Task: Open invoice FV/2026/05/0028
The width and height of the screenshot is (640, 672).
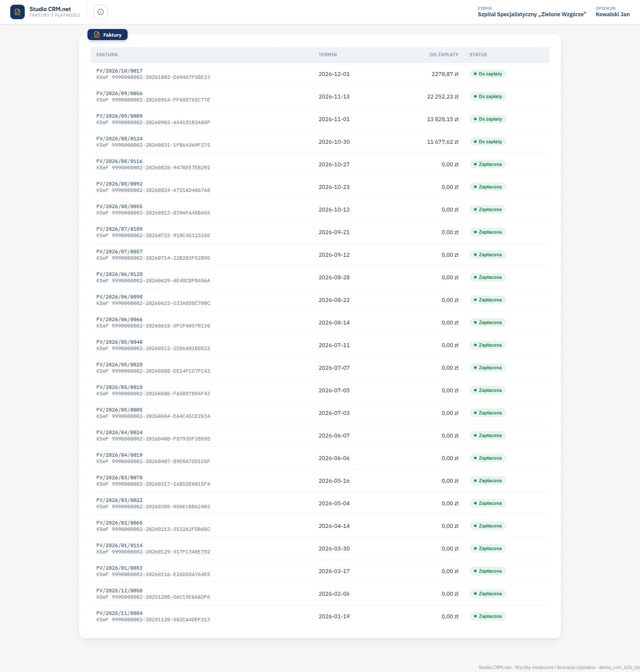Action: 119,365
